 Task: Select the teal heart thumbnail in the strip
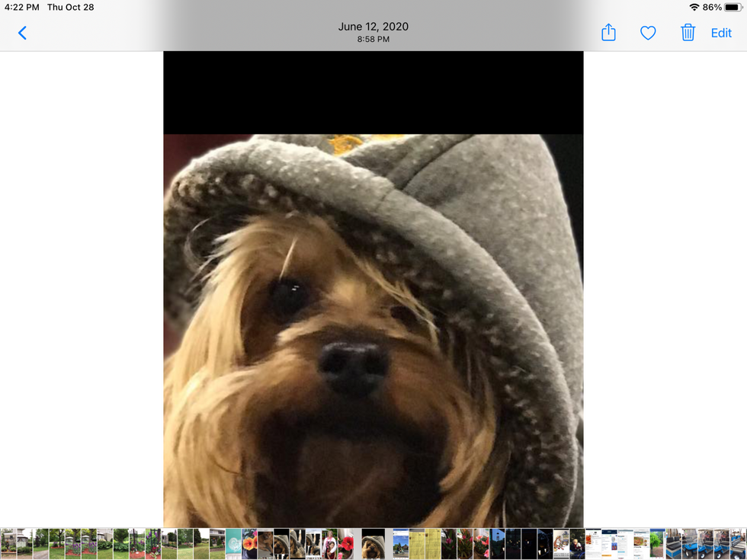[233, 544]
